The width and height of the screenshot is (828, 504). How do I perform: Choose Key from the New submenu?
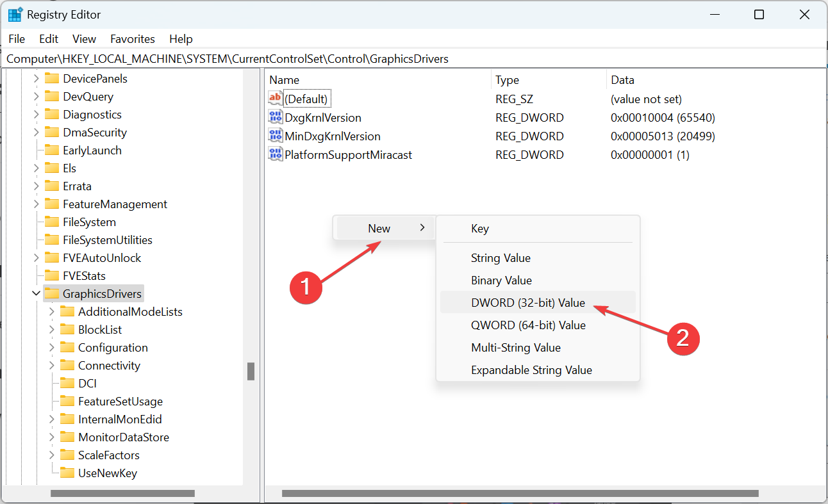tap(538, 228)
